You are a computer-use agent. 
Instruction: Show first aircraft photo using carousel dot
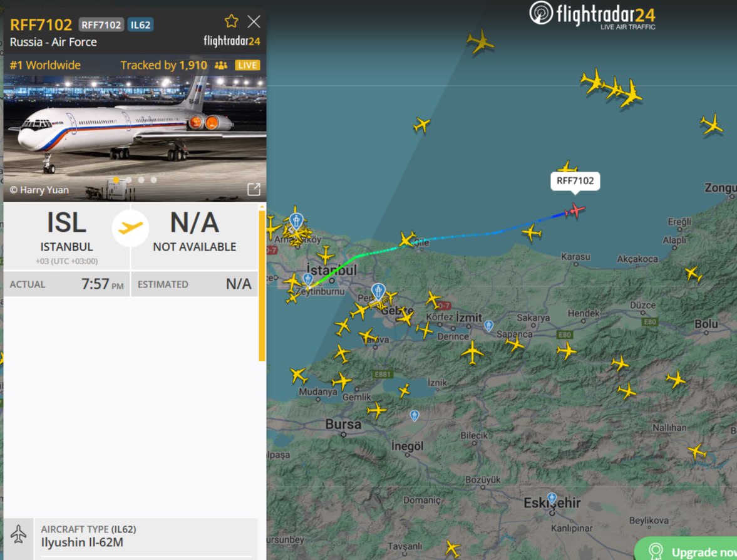116,180
